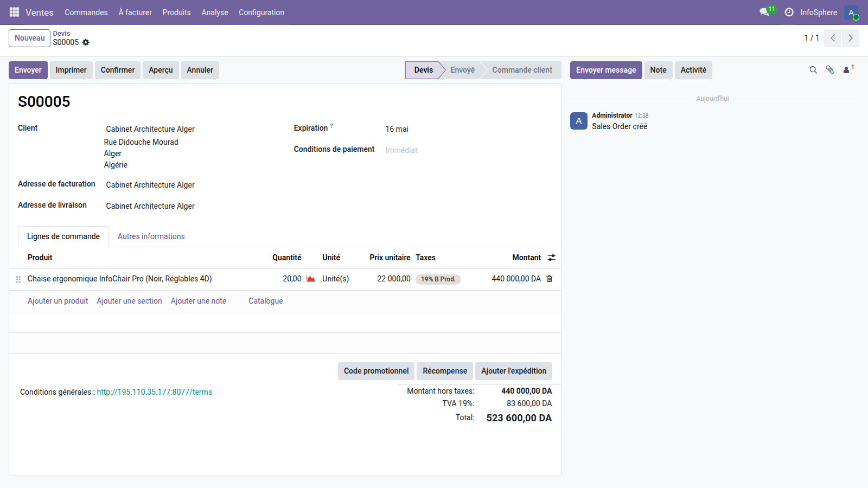This screenshot has height=488, width=868.
Task: Open the Configuration menu
Action: (x=261, y=12)
